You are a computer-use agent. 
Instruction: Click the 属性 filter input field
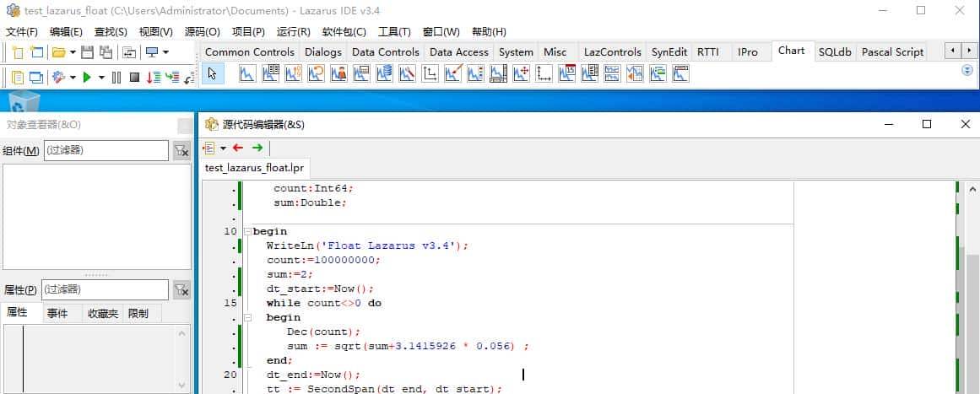[105, 289]
